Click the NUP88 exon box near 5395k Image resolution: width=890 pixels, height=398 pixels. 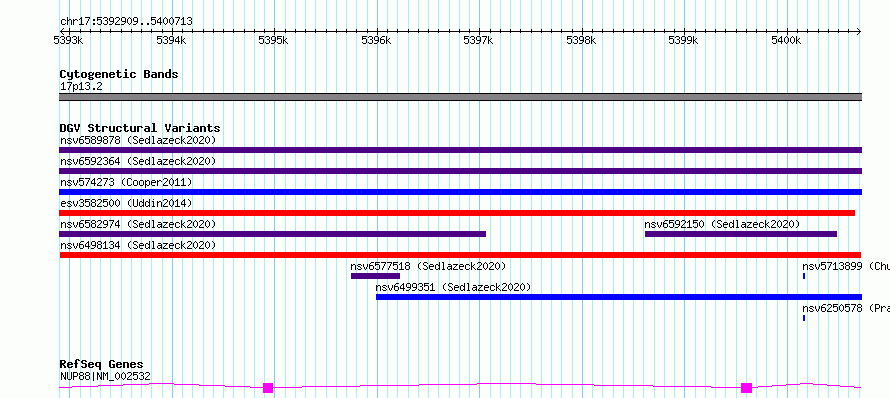tap(268, 388)
